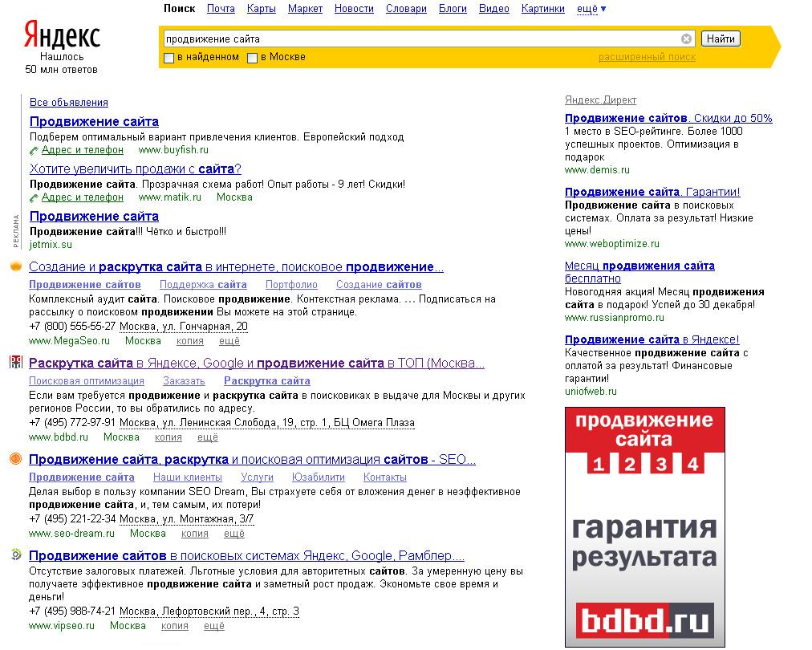Open the 'Все объявления' link

click(x=69, y=103)
